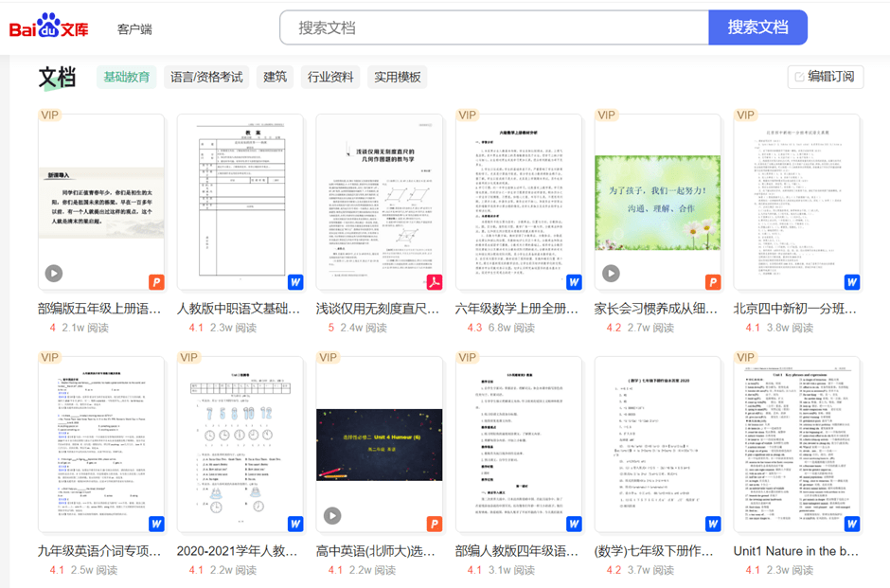Click Word icon on 九年级英语介词专项 card
The width and height of the screenshot is (890, 588).
pos(156,524)
